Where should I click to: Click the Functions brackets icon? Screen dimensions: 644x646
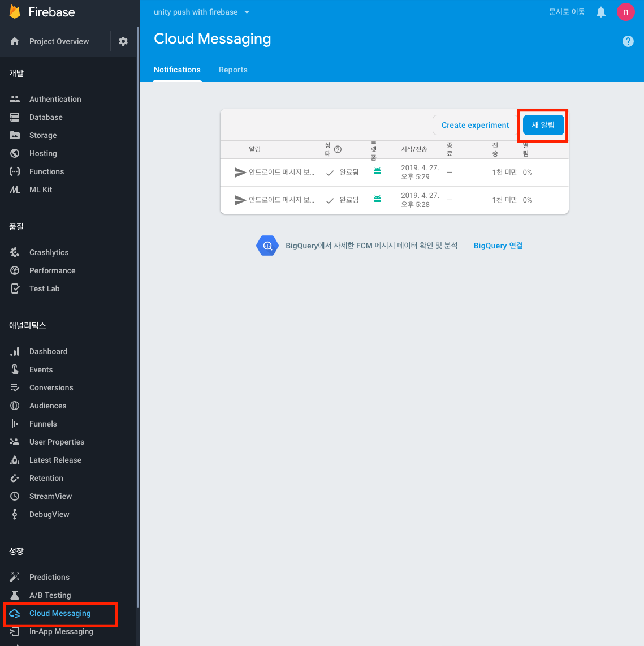click(x=15, y=171)
